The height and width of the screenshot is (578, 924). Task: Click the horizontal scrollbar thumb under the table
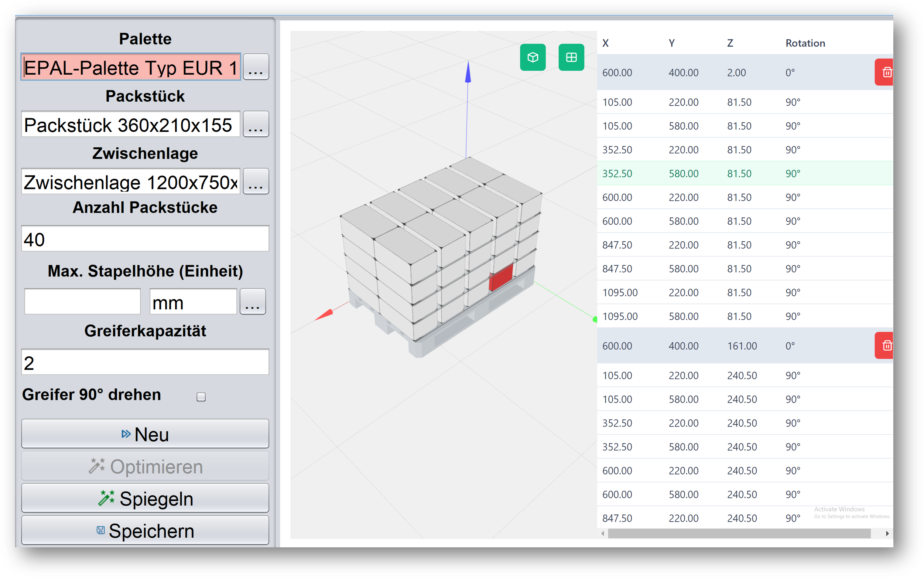tap(739, 534)
